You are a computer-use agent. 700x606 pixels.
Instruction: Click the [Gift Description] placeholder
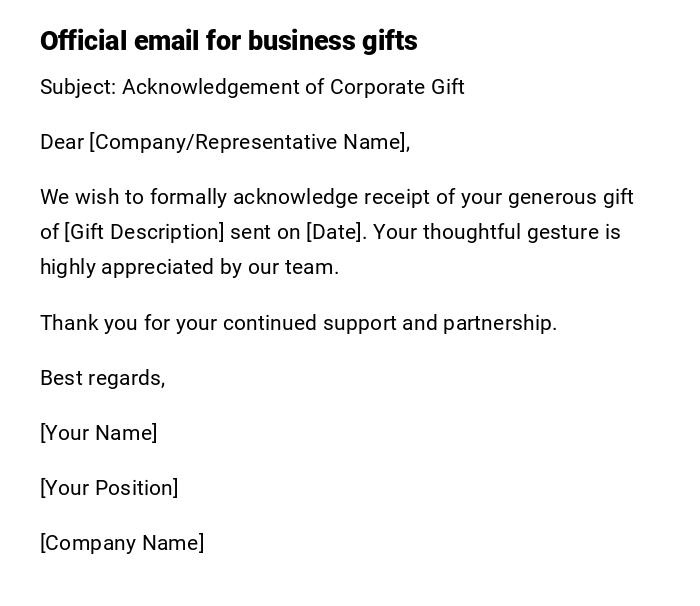click(x=144, y=232)
